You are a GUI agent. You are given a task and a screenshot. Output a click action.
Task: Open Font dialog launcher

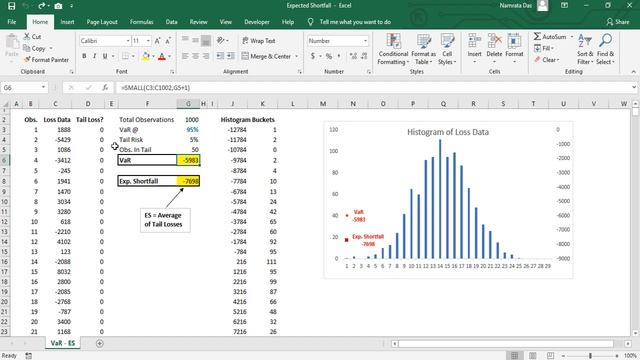[x=172, y=72]
